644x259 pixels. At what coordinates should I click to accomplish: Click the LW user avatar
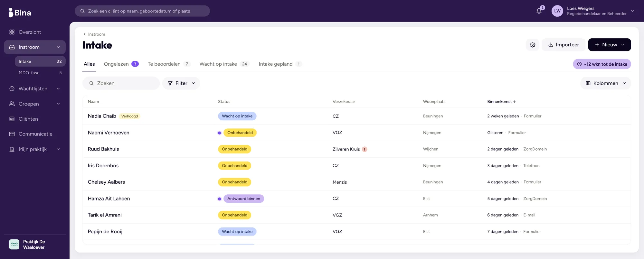pos(557,11)
